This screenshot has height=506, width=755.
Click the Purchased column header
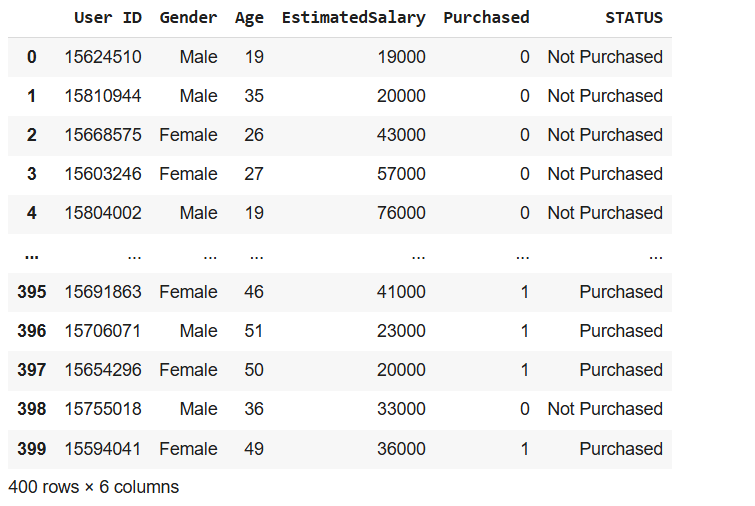486,17
